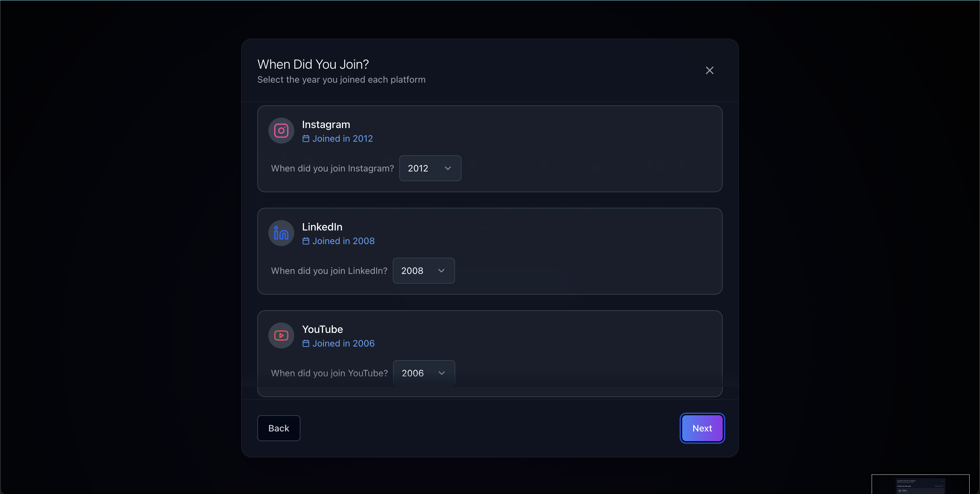Click calendar icon beside Joined in 2012
980x494 pixels.
[x=306, y=138]
